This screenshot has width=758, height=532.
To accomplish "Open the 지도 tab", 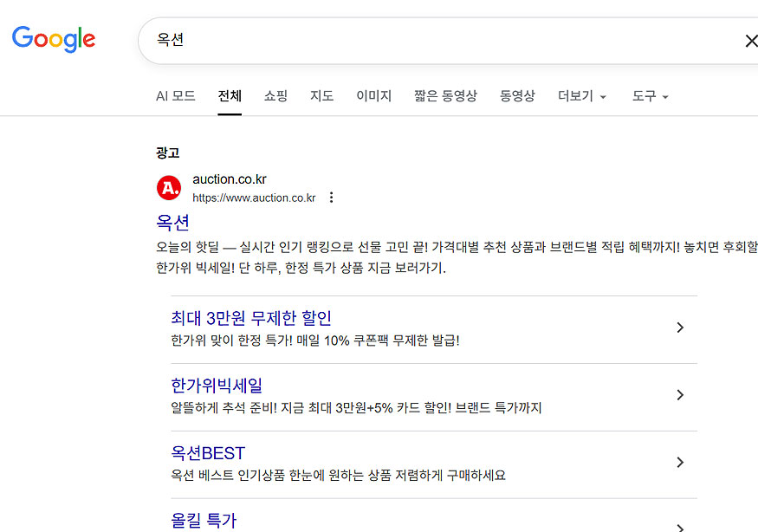I will click(x=321, y=96).
